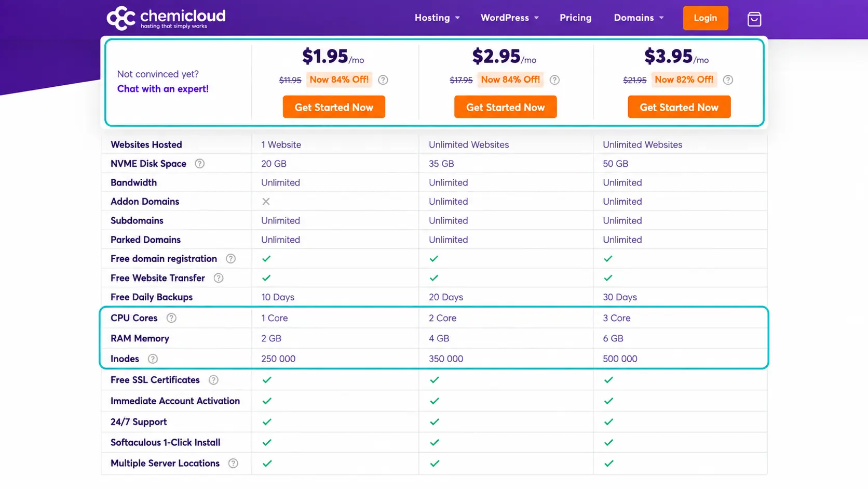Viewport: 868px width, 489px height.
Task: Open the Pricing page
Action: point(575,18)
